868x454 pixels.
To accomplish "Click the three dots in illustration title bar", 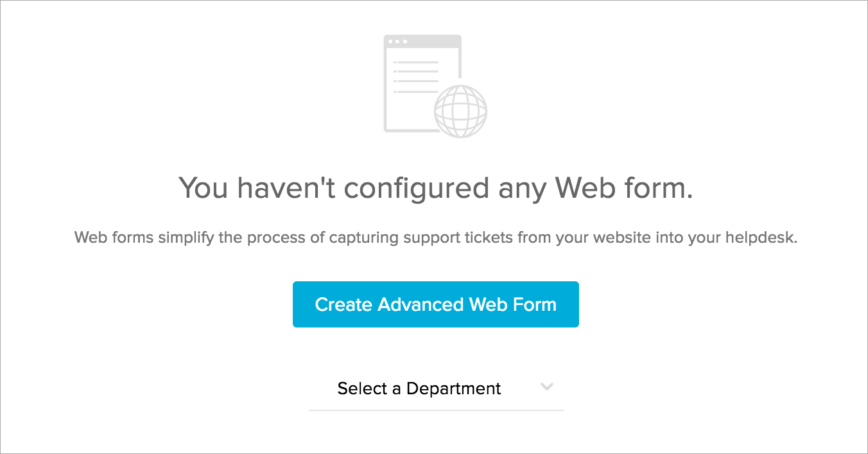I will pos(397,42).
